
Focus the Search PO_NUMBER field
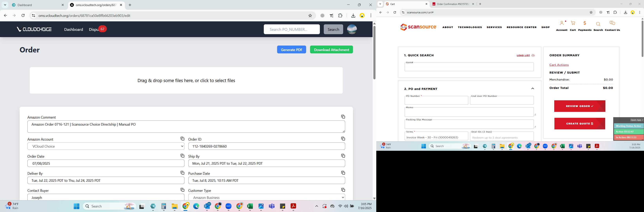click(291, 29)
